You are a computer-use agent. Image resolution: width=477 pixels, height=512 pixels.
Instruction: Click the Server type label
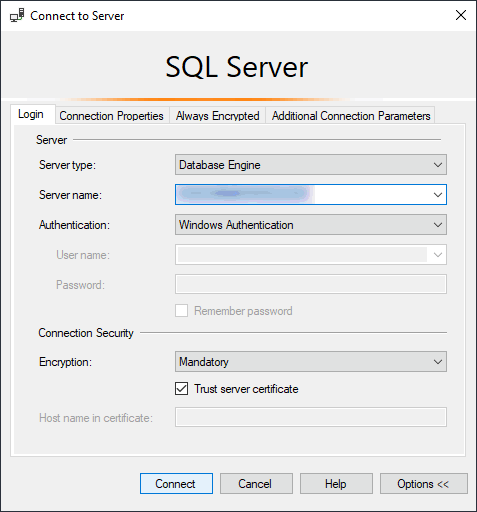click(67, 165)
